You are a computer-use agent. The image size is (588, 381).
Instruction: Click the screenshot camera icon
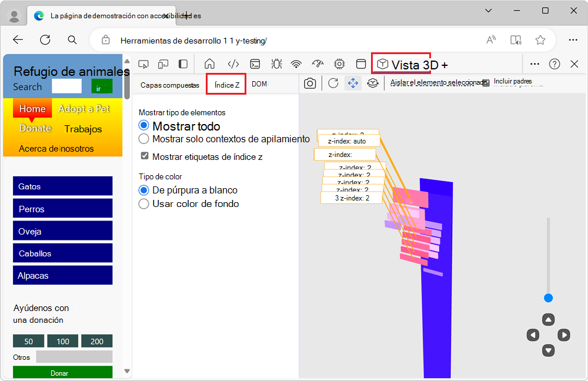tap(310, 83)
